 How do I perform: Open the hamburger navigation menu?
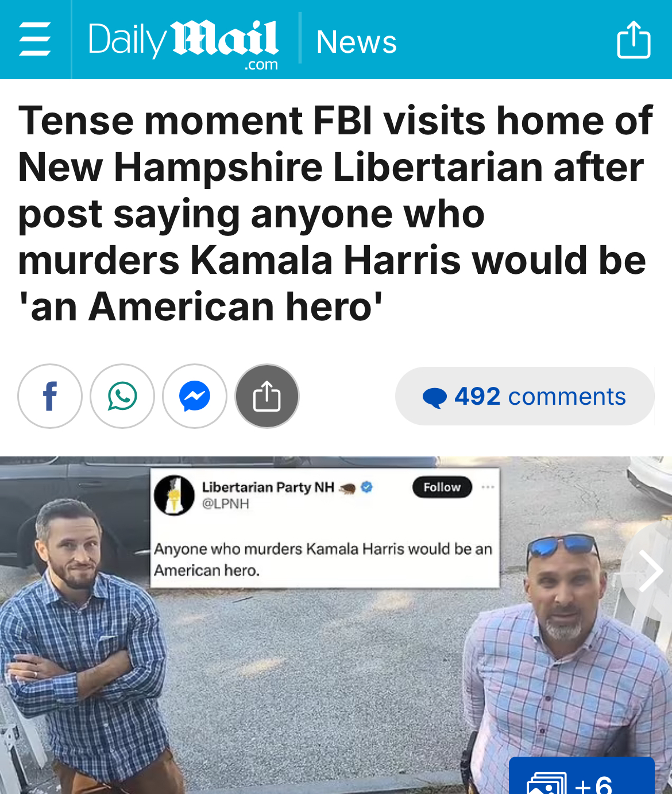[35, 39]
